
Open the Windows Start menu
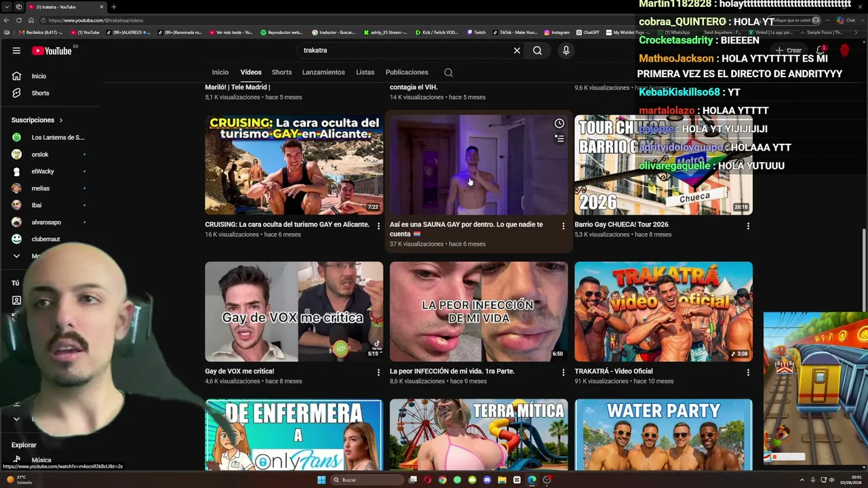click(321, 480)
